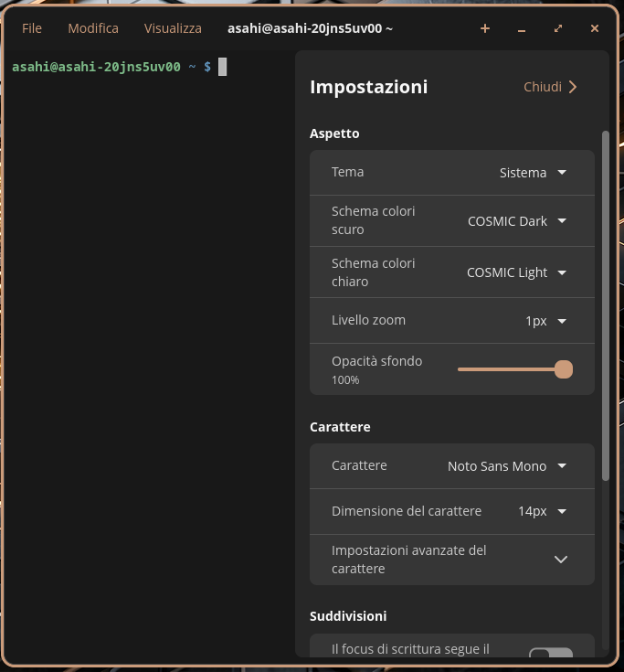
Task: Expand Impostazioni avanzate del carattere
Action: click(x=452, y=560)
